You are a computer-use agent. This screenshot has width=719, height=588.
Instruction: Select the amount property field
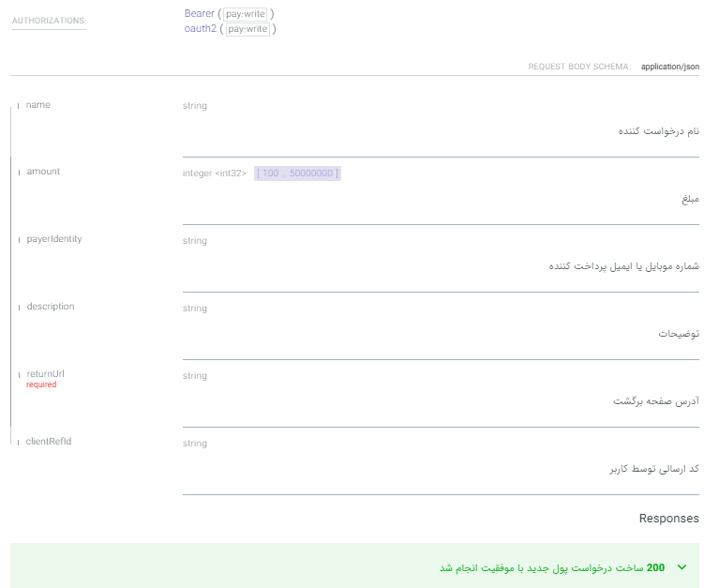click(x=43, y=172)
